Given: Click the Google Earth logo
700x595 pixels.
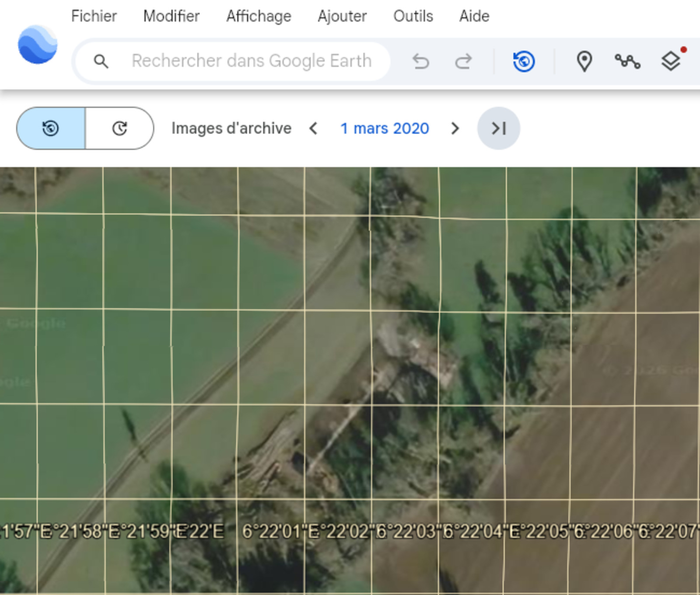Looking at the screenshot, I should tap(38, 45).
